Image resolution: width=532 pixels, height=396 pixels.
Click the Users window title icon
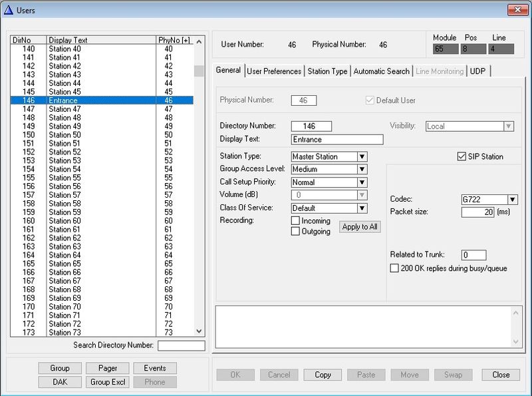8,9
